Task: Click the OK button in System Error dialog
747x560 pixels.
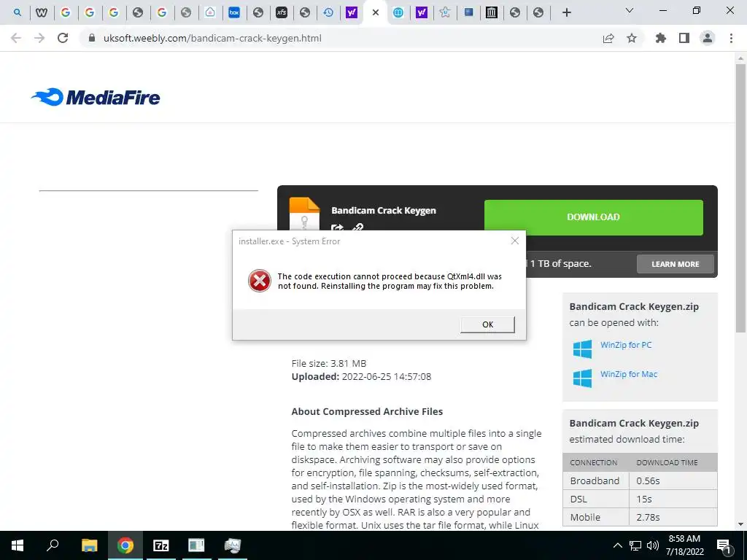Action: pos(487,324)
